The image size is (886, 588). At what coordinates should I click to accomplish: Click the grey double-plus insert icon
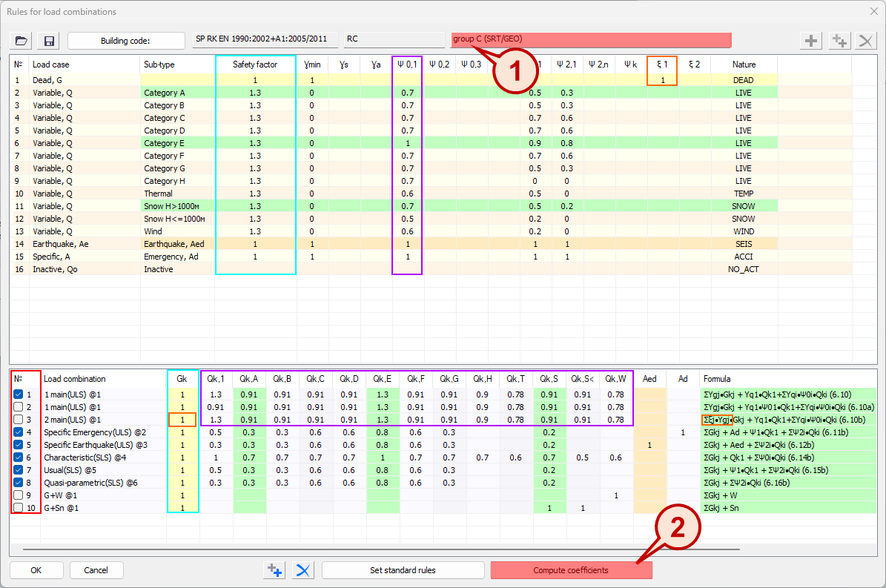pos(839,41)
